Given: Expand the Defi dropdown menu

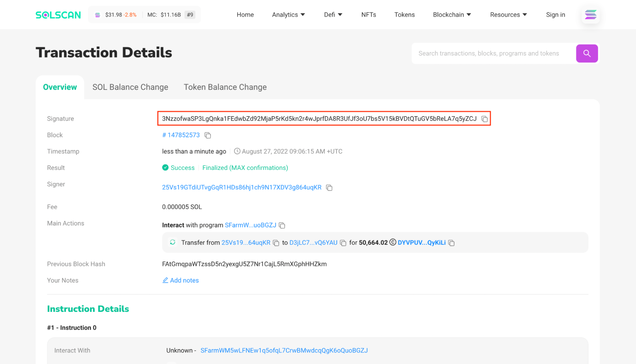Looking at the screenshot, I should point(333,15).
